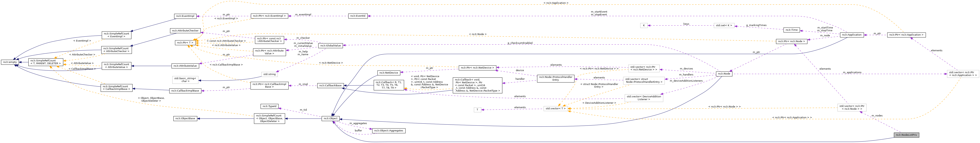Select the m_applications edge label

pos(852,72)
